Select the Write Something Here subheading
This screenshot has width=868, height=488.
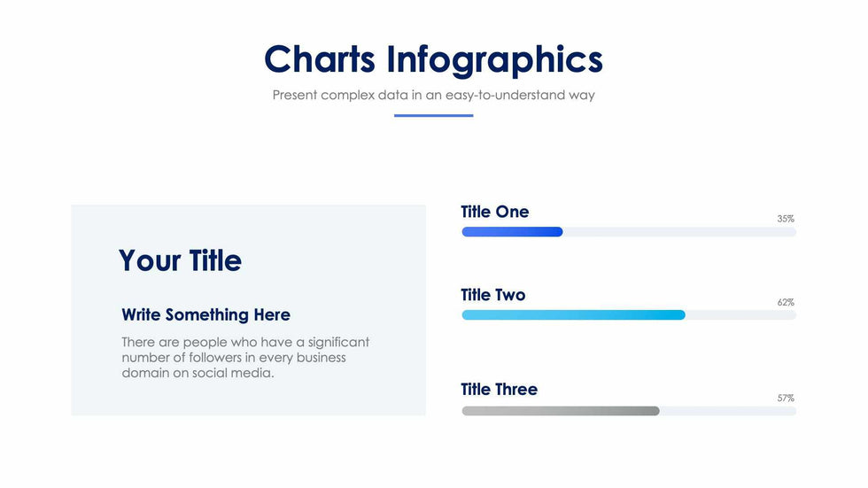pos(205,314)
